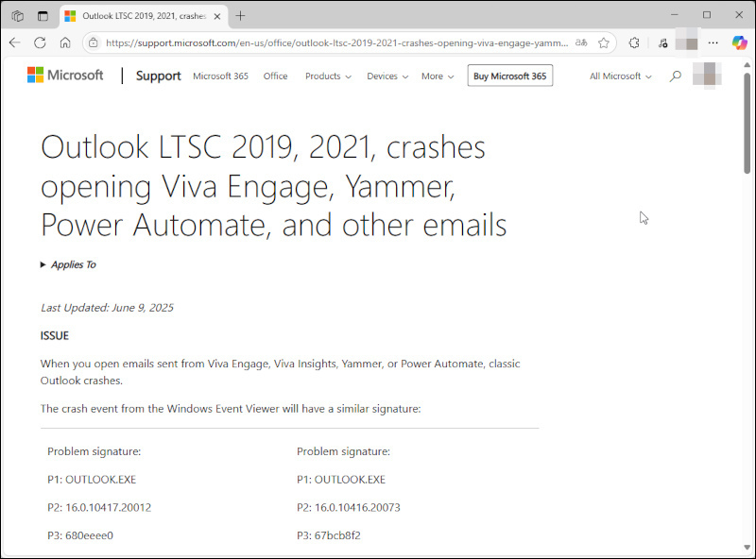Viewport: 756px width, 559px height.
Task: Open a new browser tab
Action: point(240,16)
